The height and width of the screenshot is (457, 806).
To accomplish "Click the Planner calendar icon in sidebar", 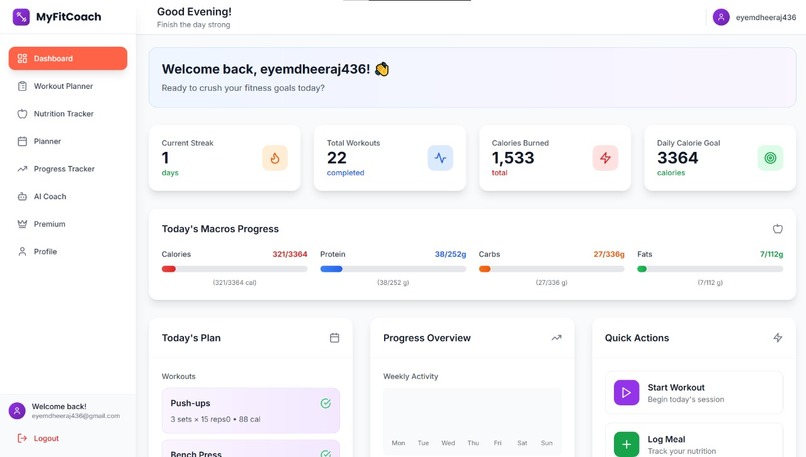I will pos(22,141).
